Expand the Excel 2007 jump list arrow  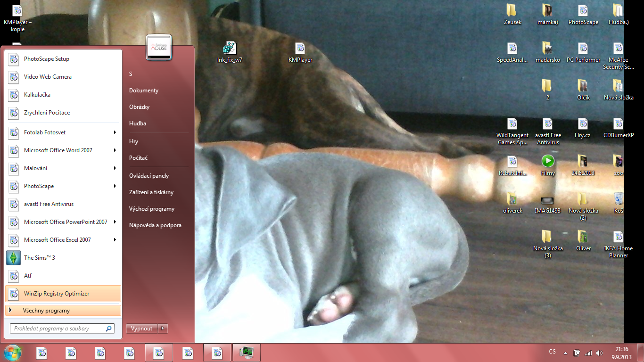tap(115, 240)
